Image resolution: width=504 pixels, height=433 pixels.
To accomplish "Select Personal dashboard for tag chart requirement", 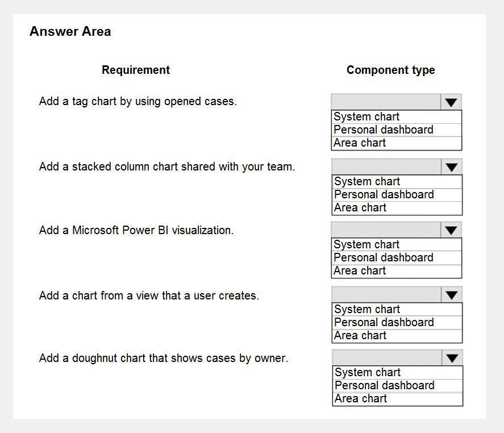I will tap(384, 130).
